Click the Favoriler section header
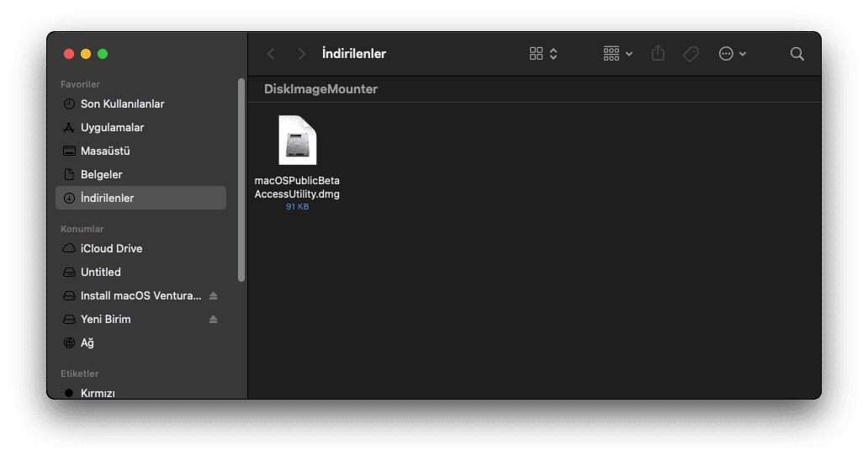 80,84
